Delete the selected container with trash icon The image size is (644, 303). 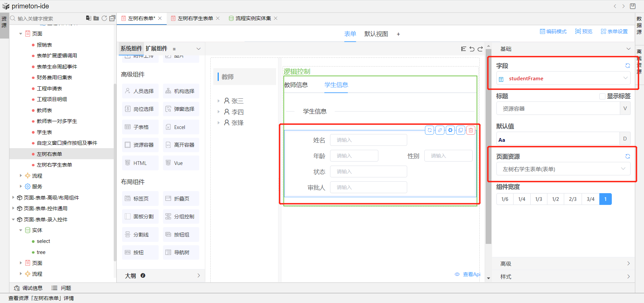[471, 130]
